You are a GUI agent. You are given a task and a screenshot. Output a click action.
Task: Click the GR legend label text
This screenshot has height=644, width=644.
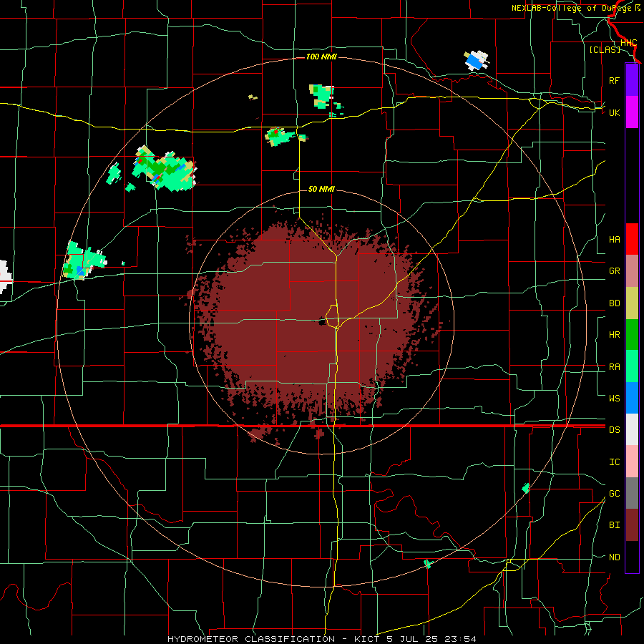pos(614,271)
